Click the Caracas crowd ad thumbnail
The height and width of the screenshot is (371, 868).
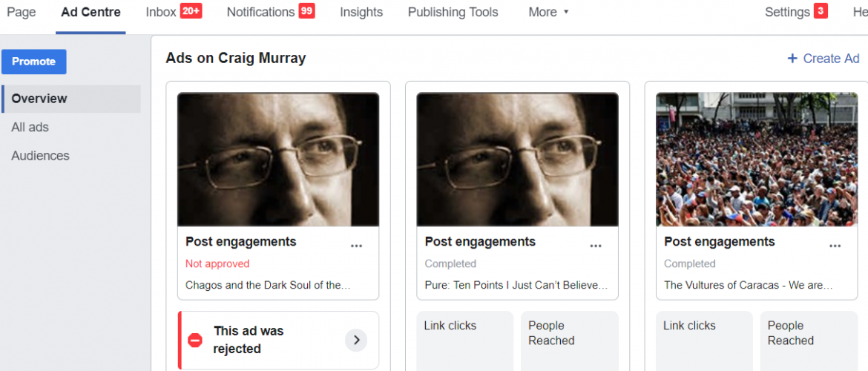coord(757,159)
